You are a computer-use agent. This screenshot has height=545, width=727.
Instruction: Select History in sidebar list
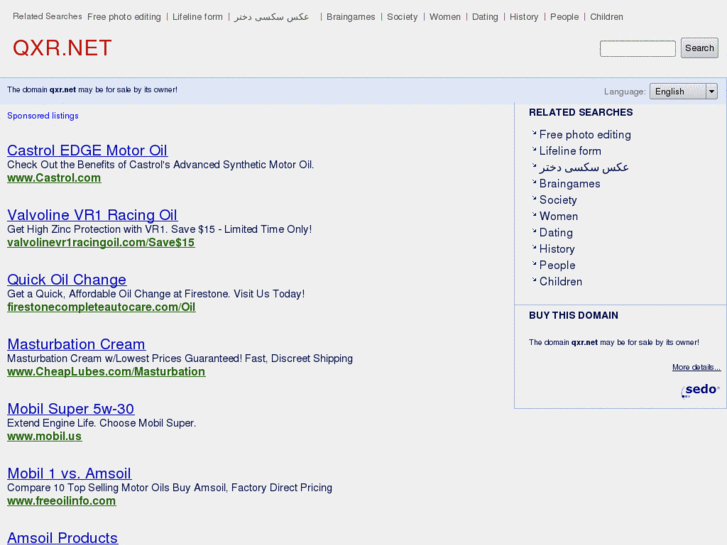tap(556, 249)
